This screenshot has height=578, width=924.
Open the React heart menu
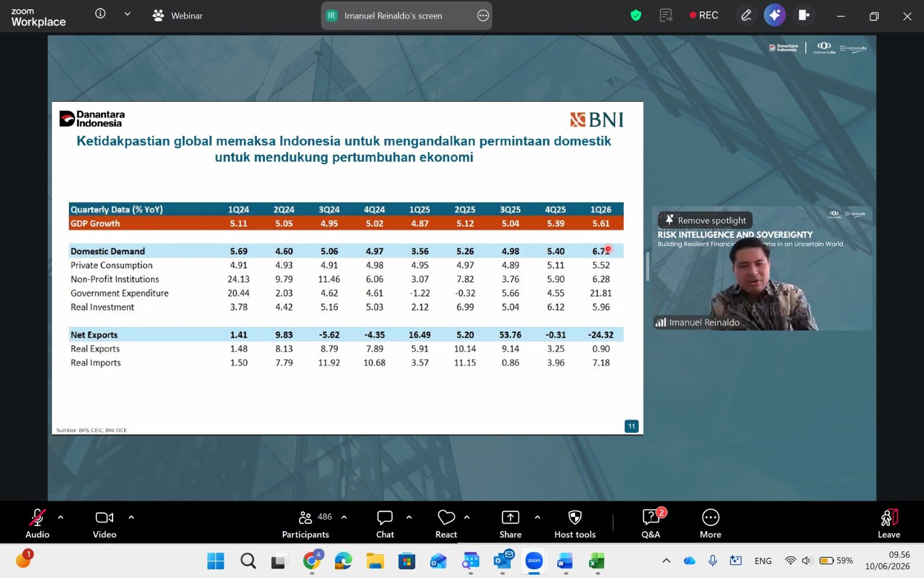click(446, 524)
